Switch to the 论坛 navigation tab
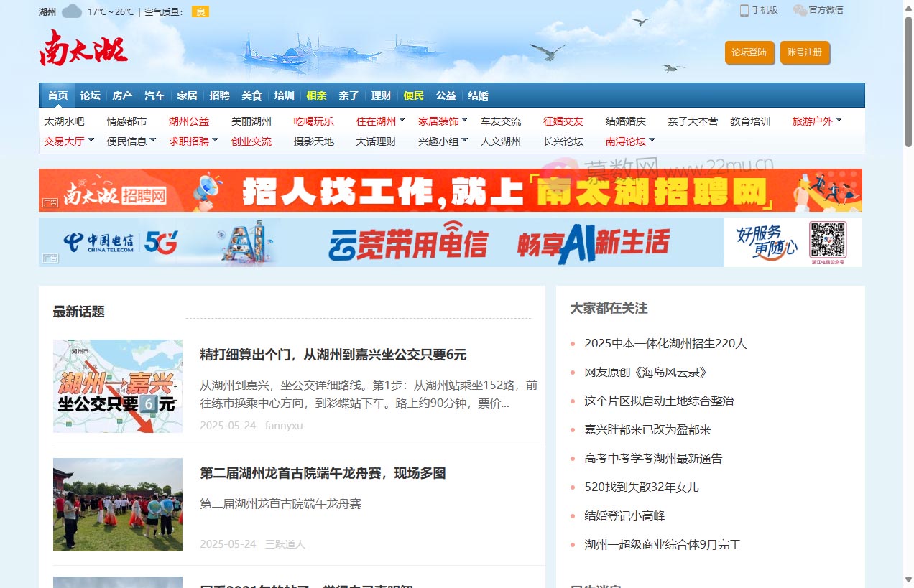914x588 pixels. click(x=90, y=95)
